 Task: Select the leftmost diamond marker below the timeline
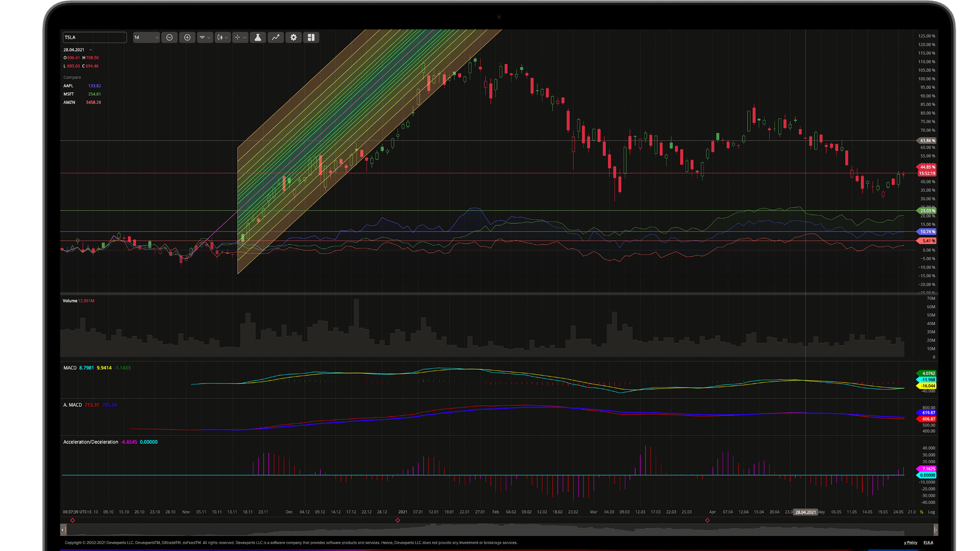pos(72,520)
